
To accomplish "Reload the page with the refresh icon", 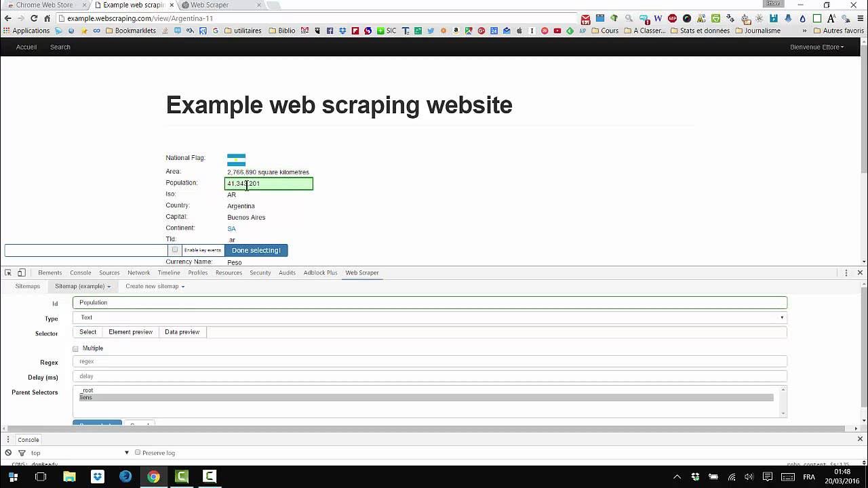I will click(x=34, y=18).
